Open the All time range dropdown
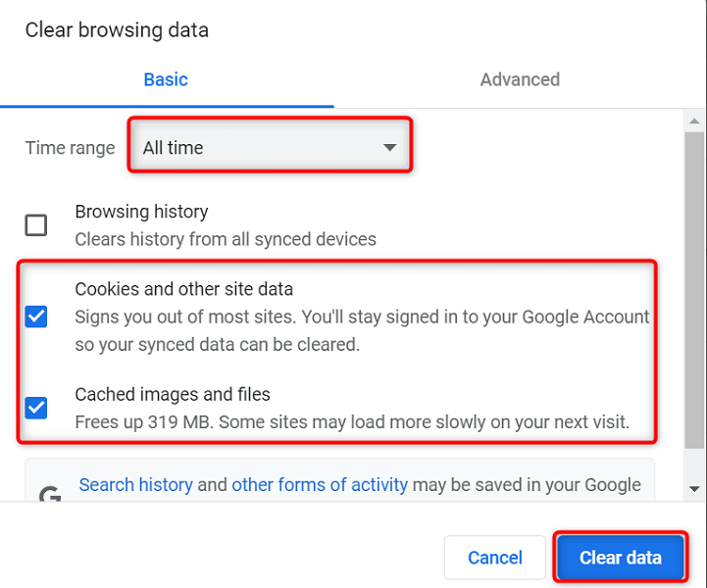The height and width of the screenshot is (588, 707). point(270,148)
